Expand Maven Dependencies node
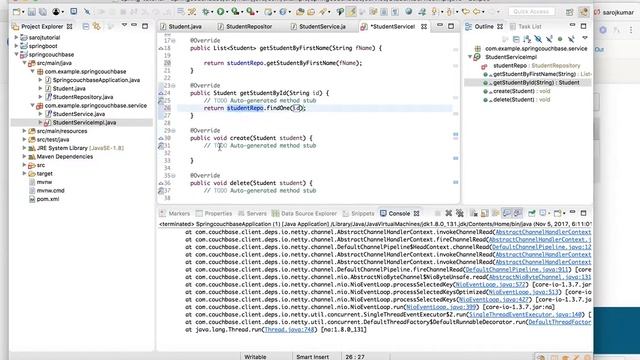The image size is (640, 360). pos(24,156)
